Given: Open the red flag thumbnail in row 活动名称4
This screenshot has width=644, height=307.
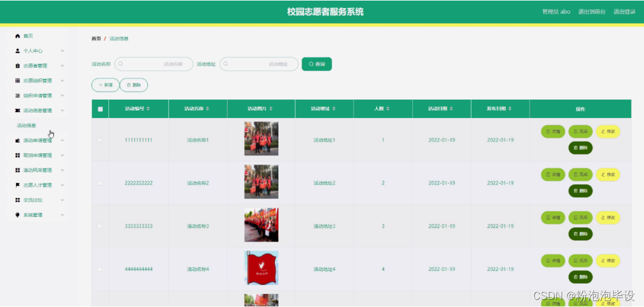Looking at the screenshot, I should pos(261,268).
